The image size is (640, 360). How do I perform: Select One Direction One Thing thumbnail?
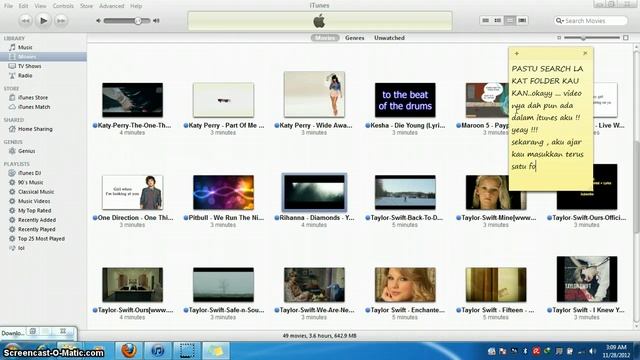tap(133, 193)
